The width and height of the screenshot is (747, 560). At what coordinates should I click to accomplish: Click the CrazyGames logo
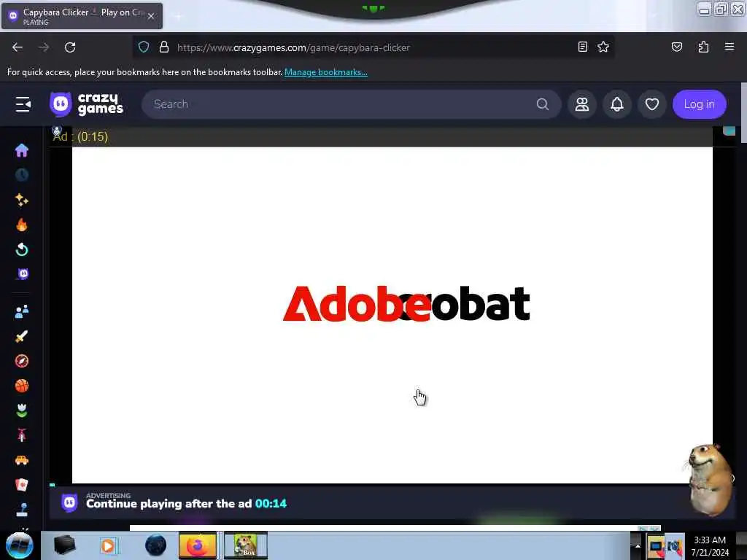click(x=86, y=104)
